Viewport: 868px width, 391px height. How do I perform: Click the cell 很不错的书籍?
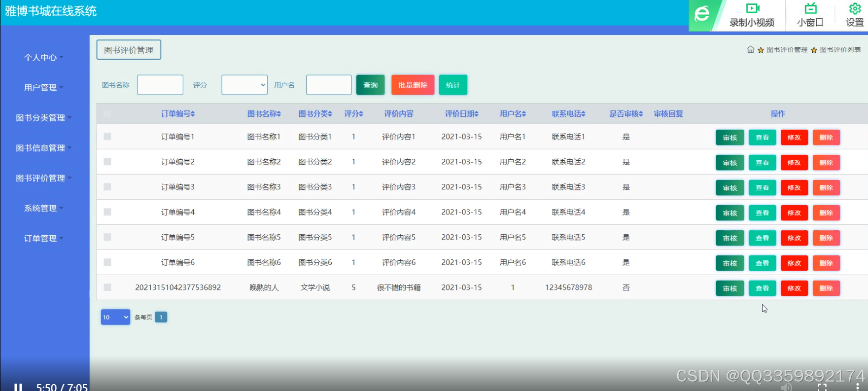click(x=399, y=287)
